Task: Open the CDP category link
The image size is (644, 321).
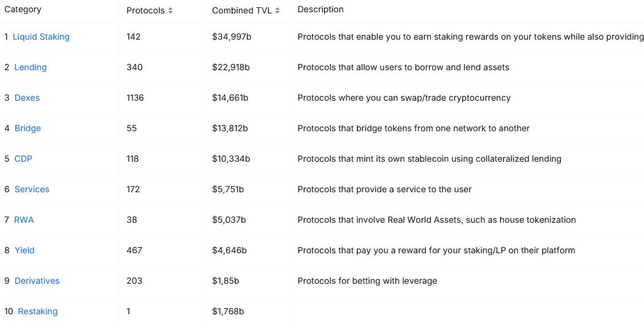Action: [x=23, y=159]
